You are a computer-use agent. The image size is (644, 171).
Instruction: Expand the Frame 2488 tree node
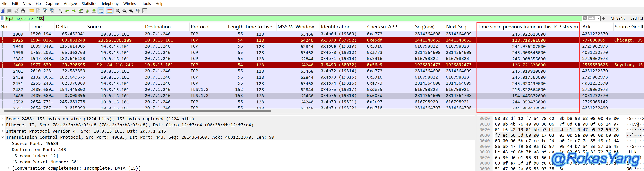(x=3, y=119)
